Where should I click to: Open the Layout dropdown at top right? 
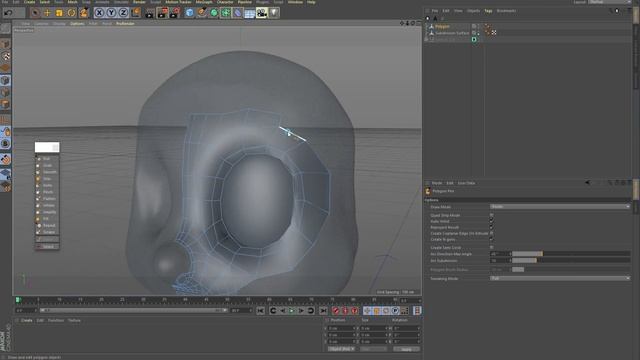(x=610, y=2)
